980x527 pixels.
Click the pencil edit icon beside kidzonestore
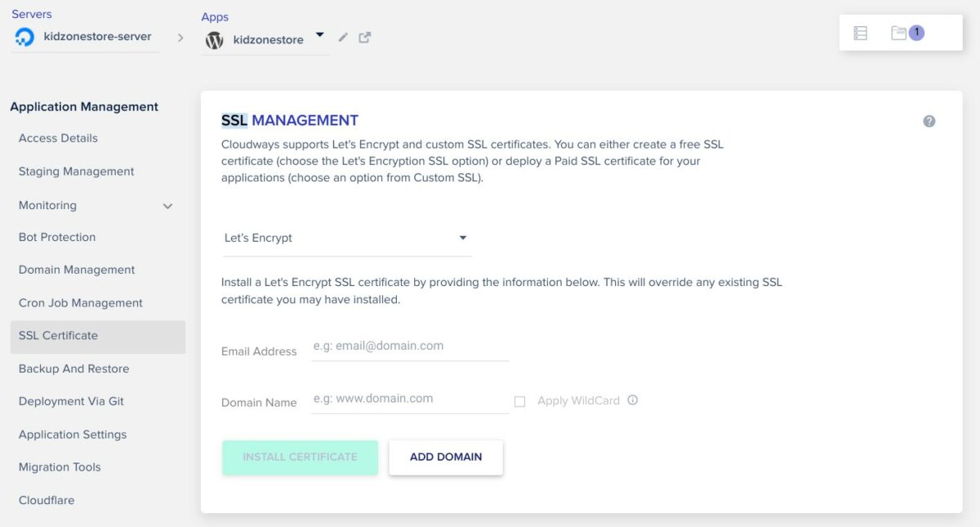point(343,38)
